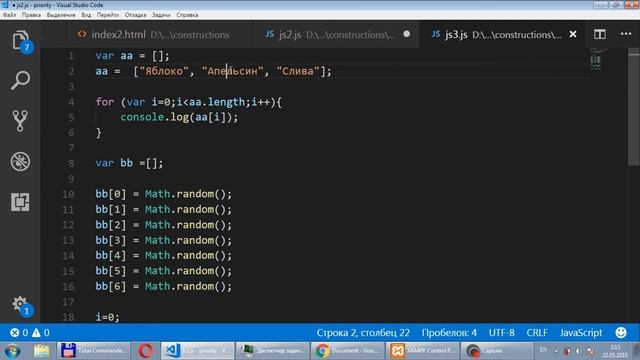Screen dimensions: 640x360
Task: Open the Search view in activity bar
Action: [20, 80]
